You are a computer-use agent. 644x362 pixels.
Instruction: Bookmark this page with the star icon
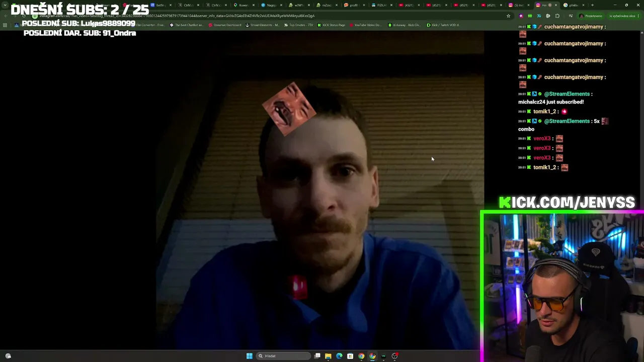(x=509, y=16)
